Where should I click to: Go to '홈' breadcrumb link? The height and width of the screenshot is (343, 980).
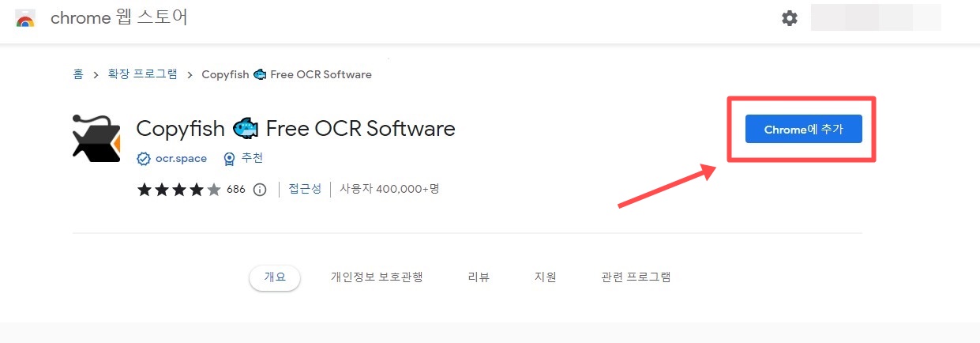tap(77, 74)
